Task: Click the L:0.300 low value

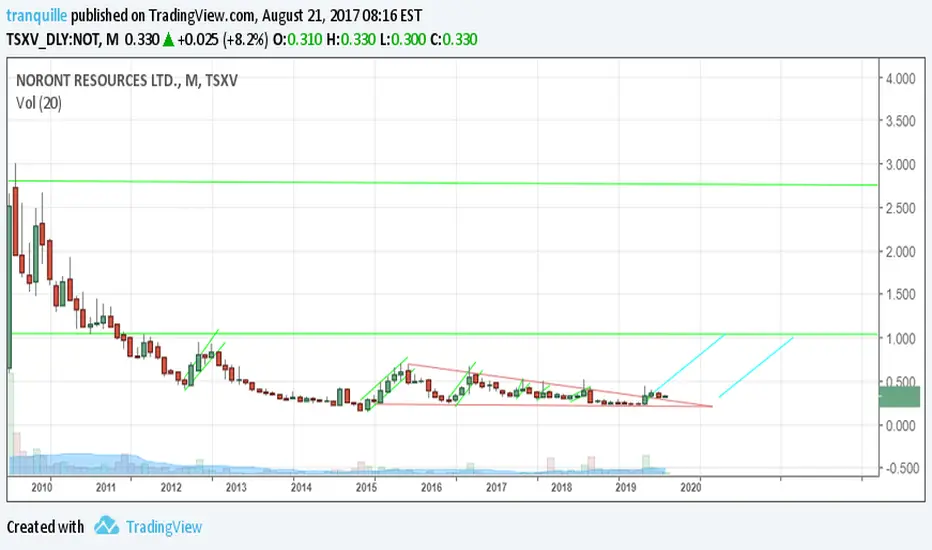Action: click(x=402, y=40)
